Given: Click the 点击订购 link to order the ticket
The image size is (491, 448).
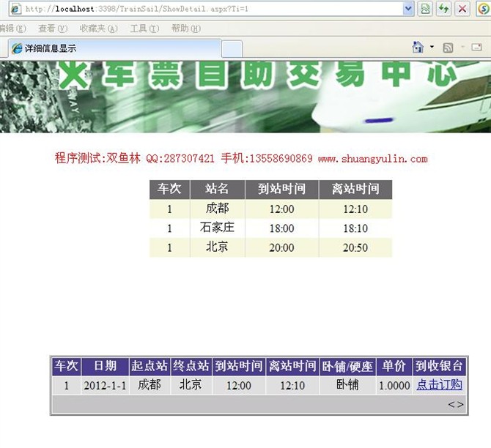Looking at the screenshot, I should [439, 385].
